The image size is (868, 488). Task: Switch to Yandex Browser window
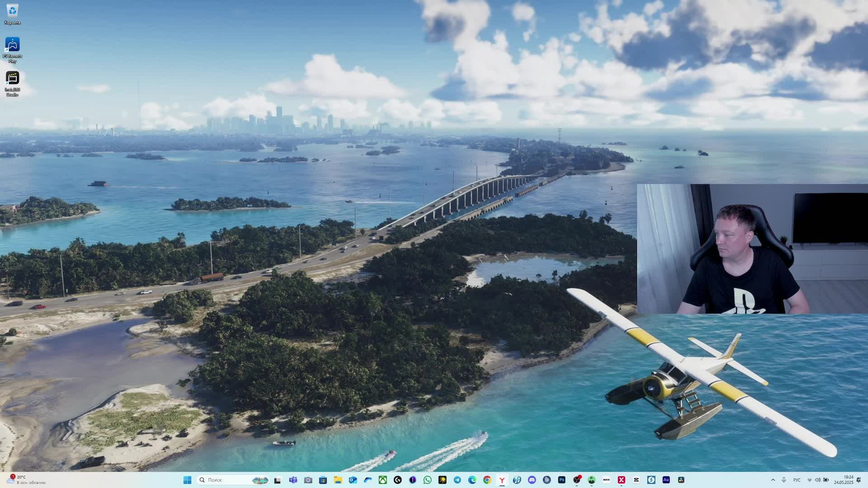pyautogui.click(x=502, y=480)
